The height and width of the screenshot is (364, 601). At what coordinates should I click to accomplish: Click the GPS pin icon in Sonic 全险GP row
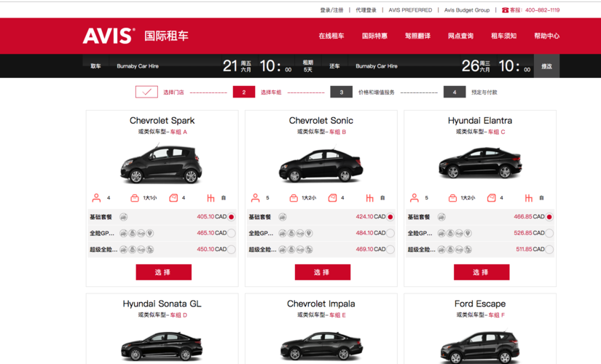[309, 233]
